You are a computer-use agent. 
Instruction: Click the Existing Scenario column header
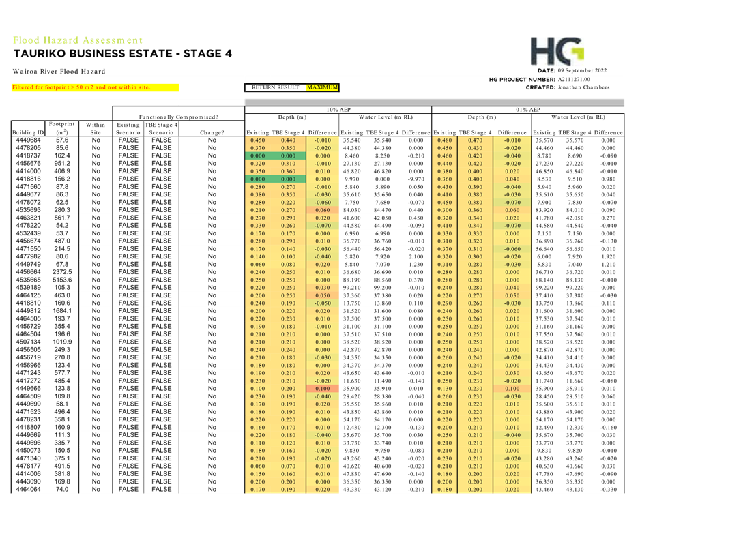(128, 128)
